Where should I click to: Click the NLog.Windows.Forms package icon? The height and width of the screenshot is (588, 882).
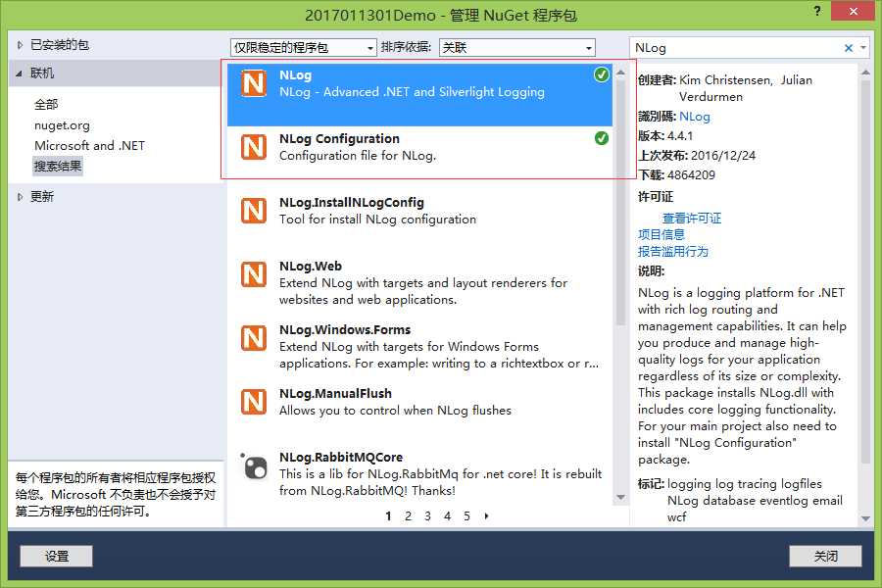click(x=254, y=338)
